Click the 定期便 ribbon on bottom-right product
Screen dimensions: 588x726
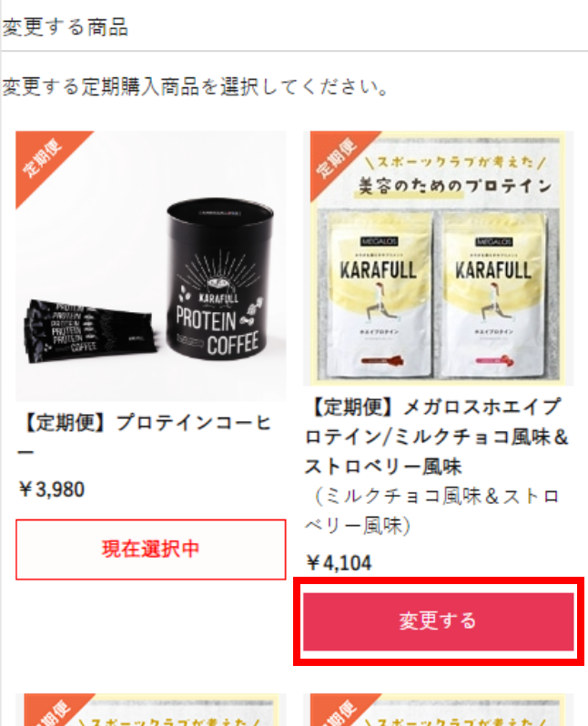click(x=340, y=711)
